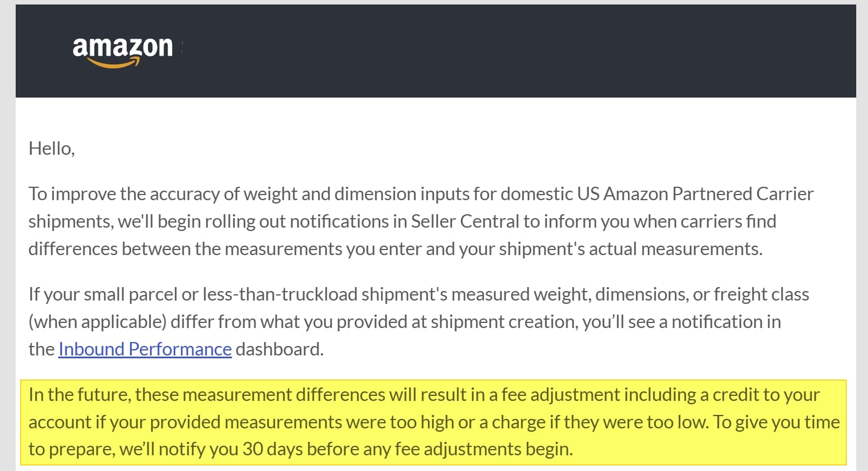Open the Inbound Performance link
Viewport: 868px width, 471px height.
145,349
